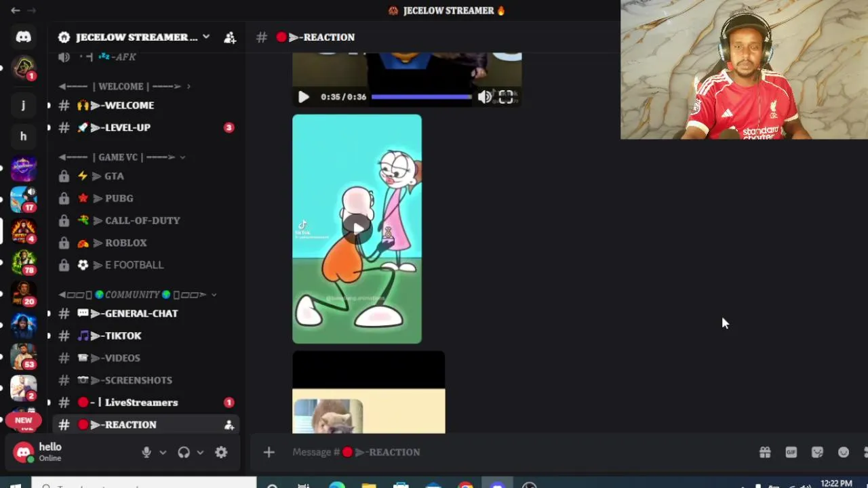Screen dimensions: 868x488
Task: Open server with letter j icon
Action: click(x=23, y=105)
